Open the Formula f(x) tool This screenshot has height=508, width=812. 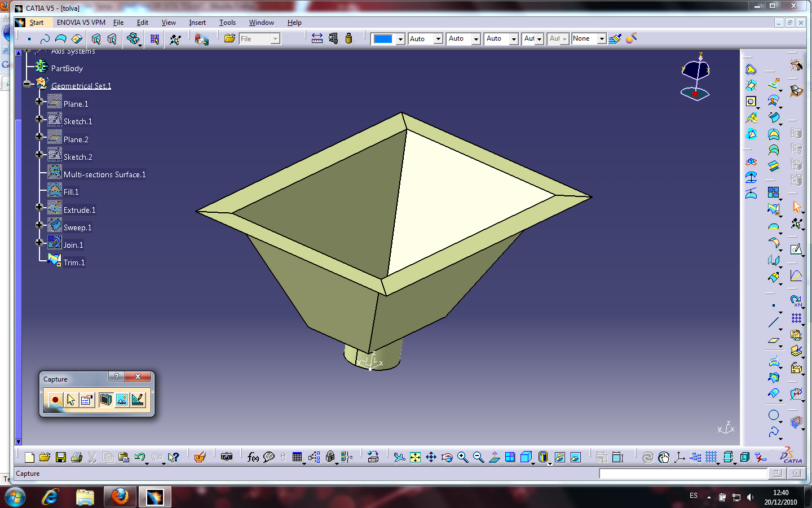tap(253, 457)
